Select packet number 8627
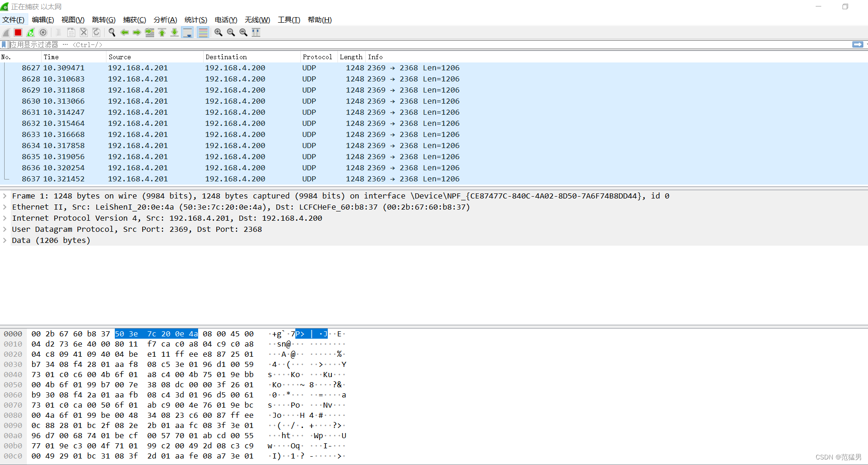 [x=434, y=68]
